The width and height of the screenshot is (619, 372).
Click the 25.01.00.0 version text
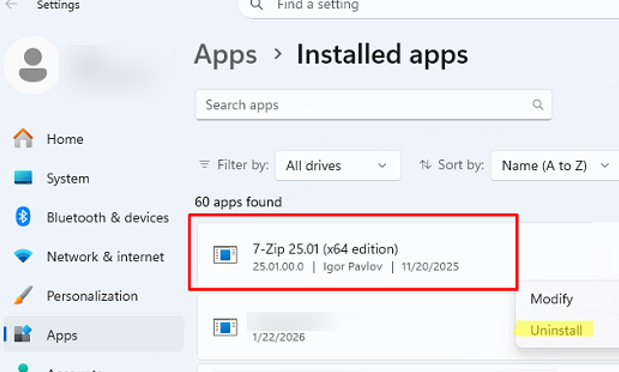click(x=278, y=267)
